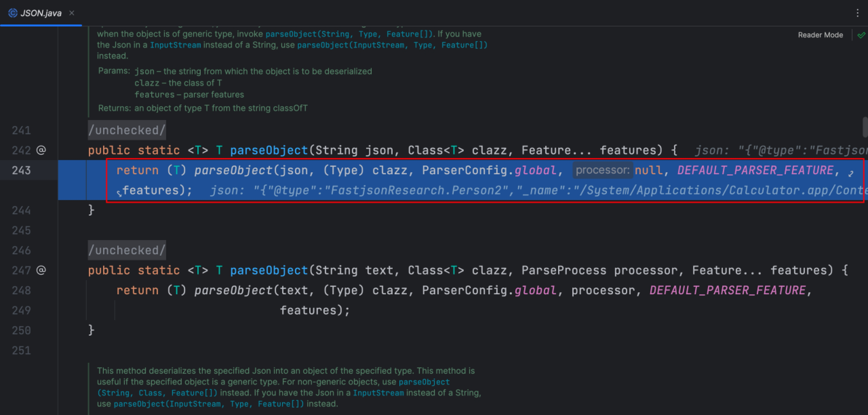Click the processor: parameter hint on line 243
The image size is (868, 415).
point(603,170)
